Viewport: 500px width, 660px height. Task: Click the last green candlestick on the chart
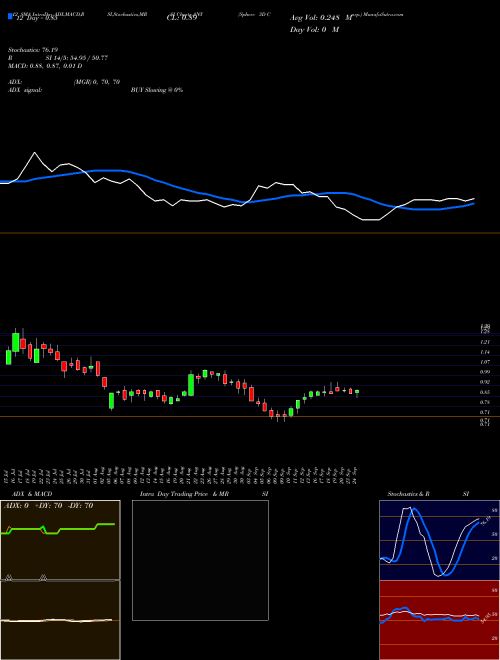pyautogui.click(x=357, y=392)
